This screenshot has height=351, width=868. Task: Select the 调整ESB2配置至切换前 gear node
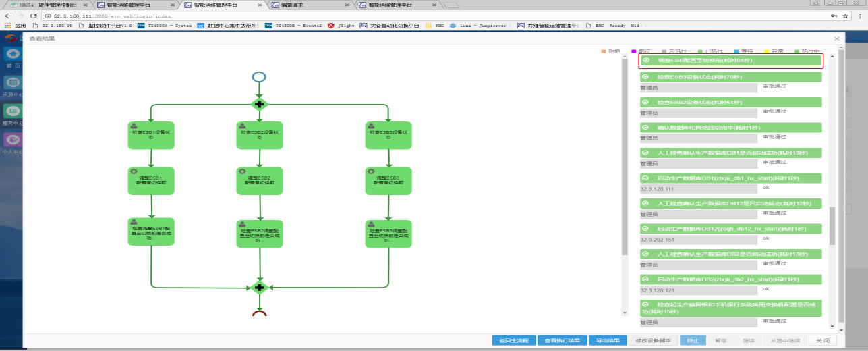click(x=259, y=181)
